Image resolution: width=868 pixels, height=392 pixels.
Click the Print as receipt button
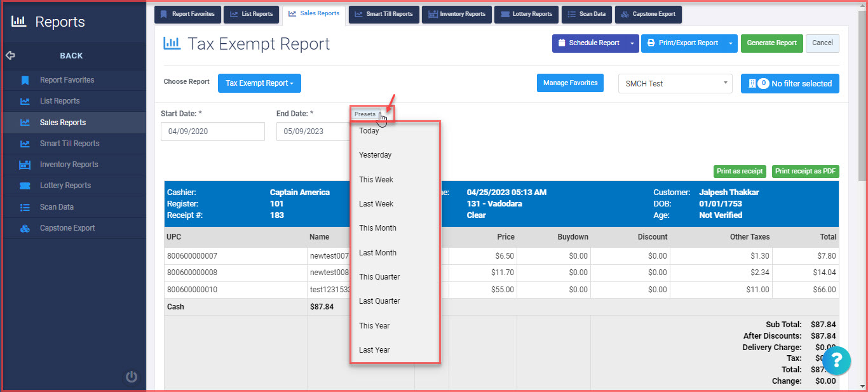point(740,172)
